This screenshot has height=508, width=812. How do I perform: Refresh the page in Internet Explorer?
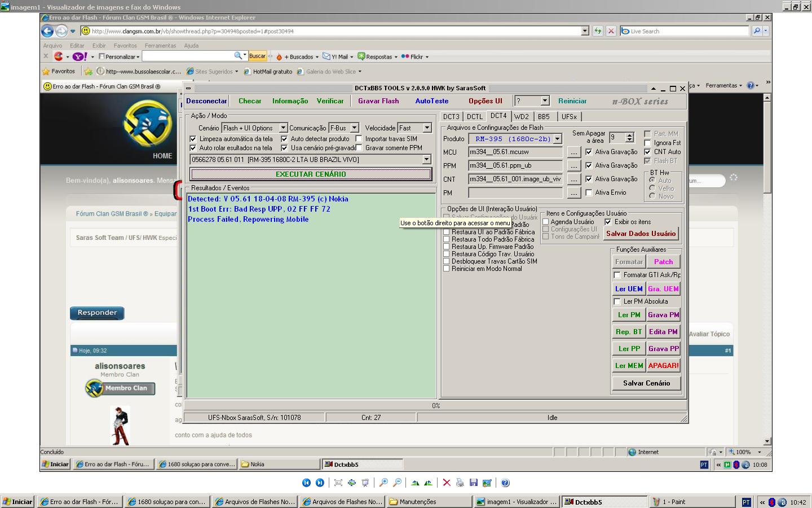click(598, 31)
